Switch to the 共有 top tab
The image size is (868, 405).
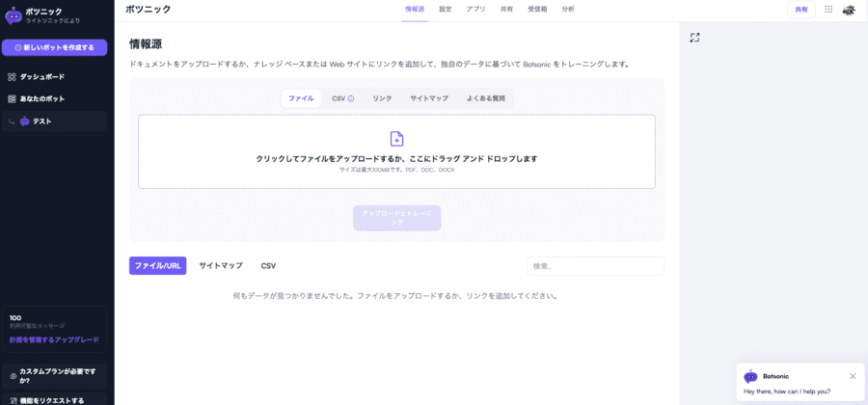(x=506, y=10)
